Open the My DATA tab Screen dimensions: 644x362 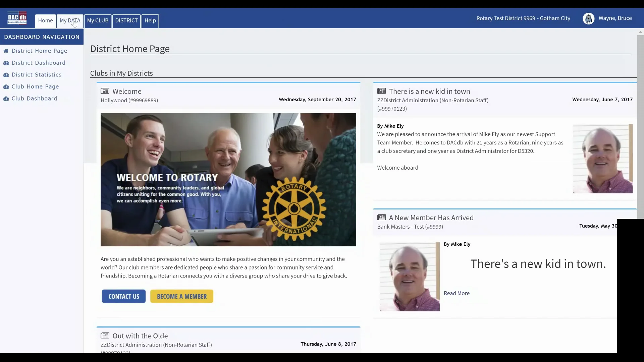click(70, 21)
